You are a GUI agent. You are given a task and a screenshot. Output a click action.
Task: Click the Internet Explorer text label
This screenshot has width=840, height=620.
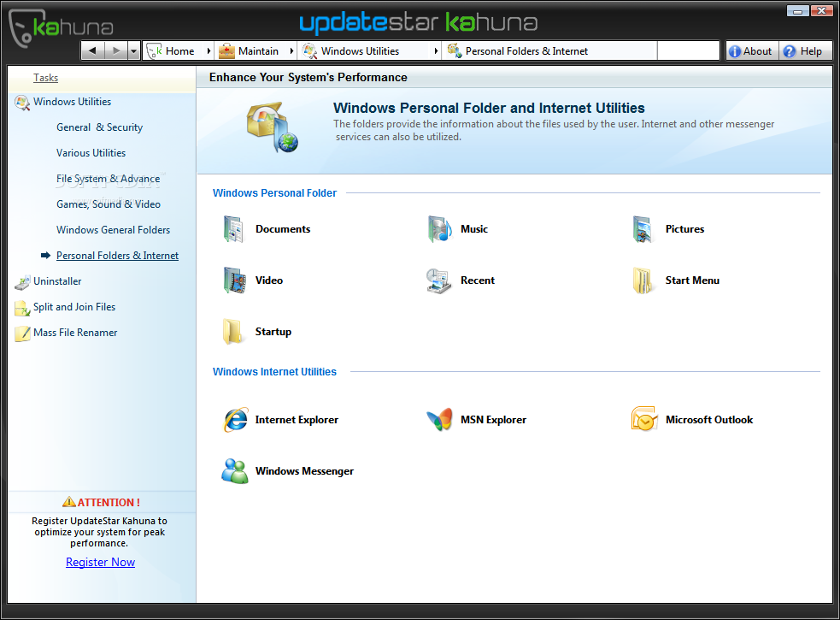click(x=297, y=420)
